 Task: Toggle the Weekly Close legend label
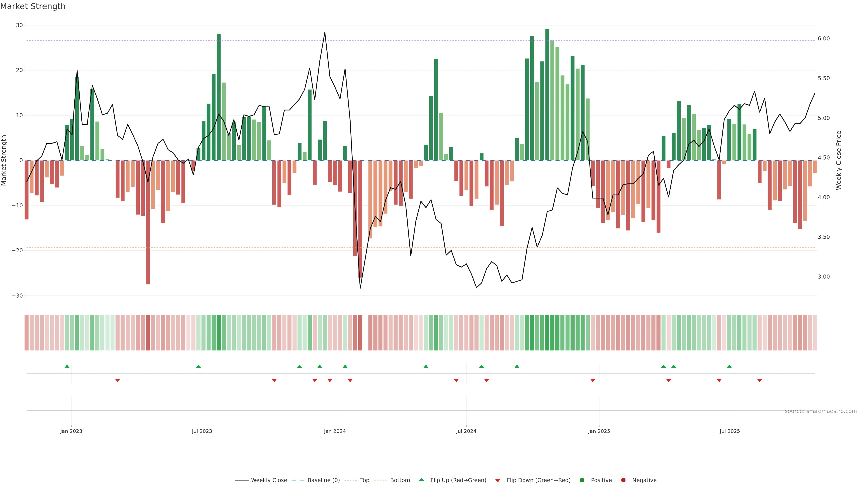(269, 480)
